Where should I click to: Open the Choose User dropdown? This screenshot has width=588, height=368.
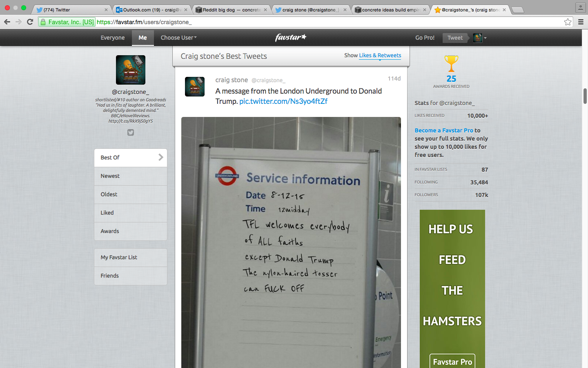(x=178, y=38)
